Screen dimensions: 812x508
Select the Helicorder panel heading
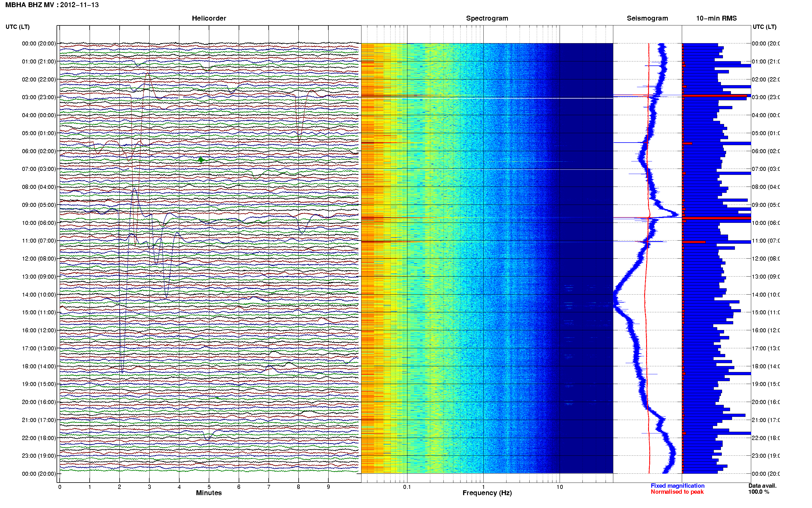(209, 19)
